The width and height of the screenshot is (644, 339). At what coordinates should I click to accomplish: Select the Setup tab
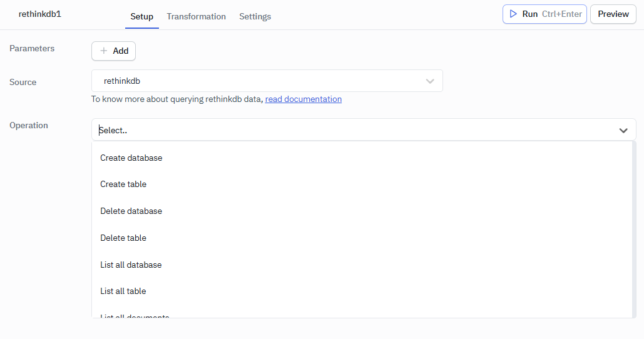tap(141, 16)
